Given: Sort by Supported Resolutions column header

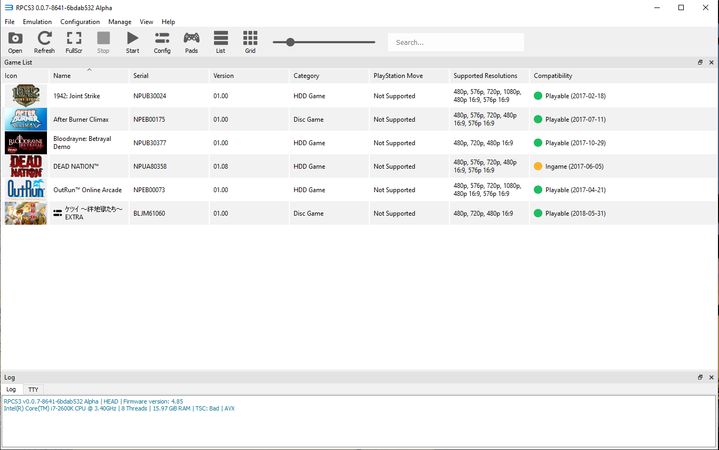Looking at the screenshot, I should [x=489, y=76].
